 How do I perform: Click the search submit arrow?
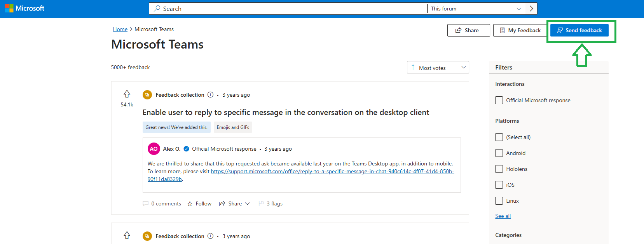(531, 9)
